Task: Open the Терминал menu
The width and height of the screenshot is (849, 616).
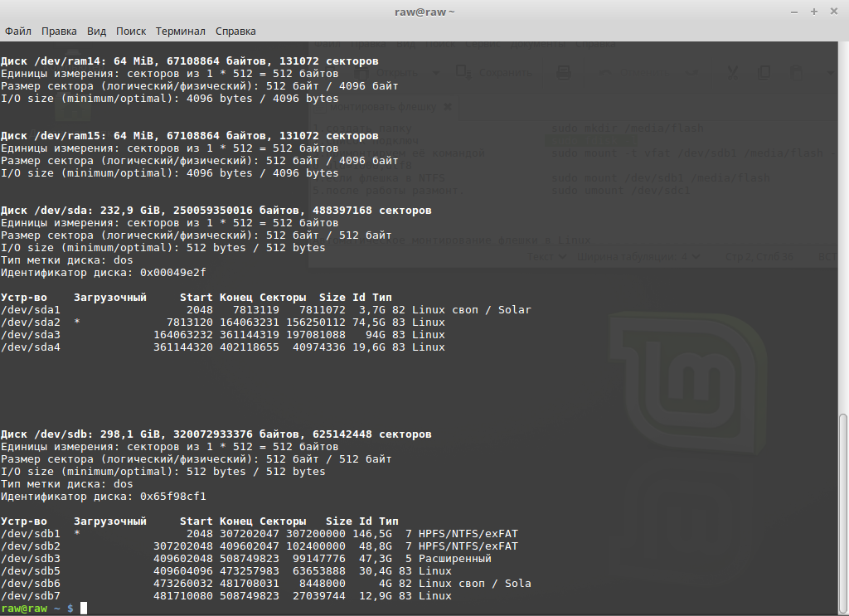Action: click(180, 31)
